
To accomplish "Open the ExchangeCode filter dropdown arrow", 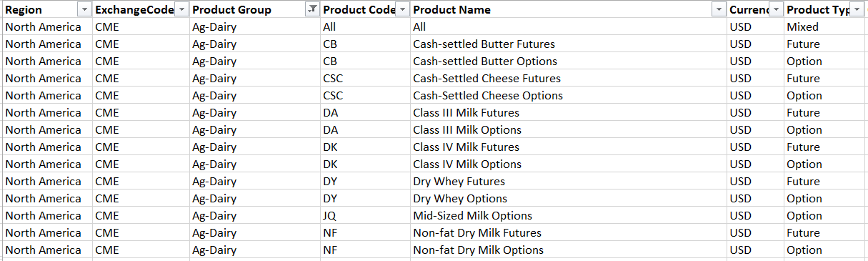I will click(x=181, y=9).
